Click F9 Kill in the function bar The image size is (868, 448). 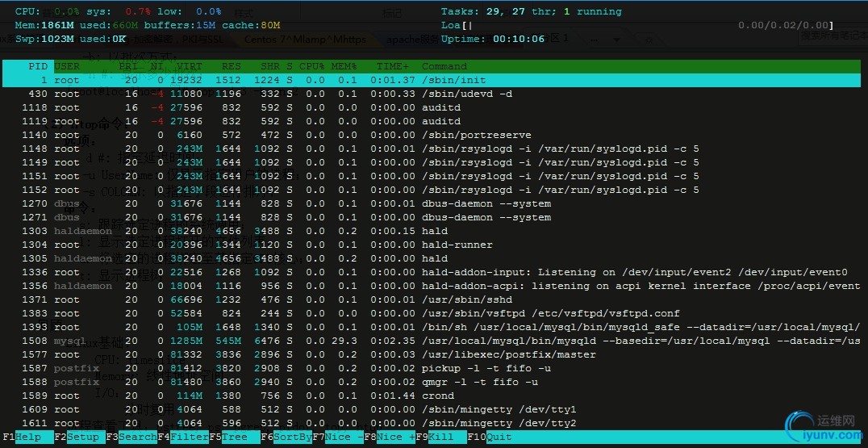pyautogui.click(x=440, y=437)
